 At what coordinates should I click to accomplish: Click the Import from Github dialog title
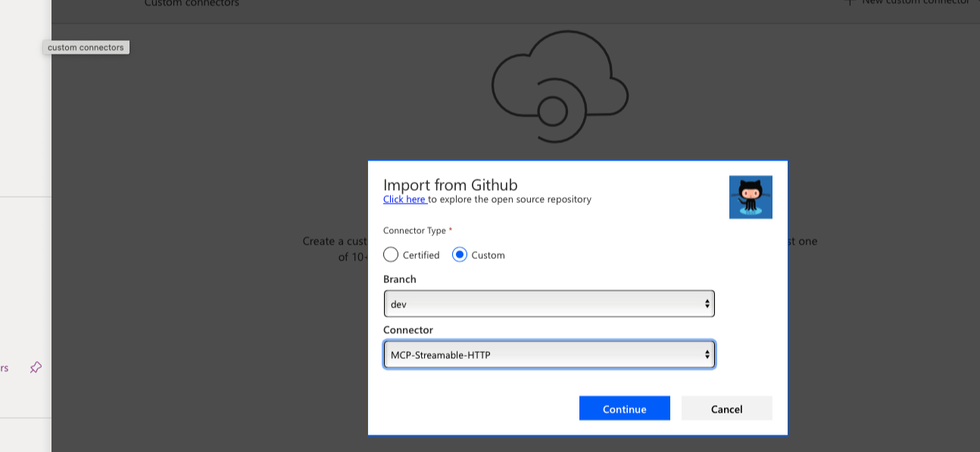point(451,185)
